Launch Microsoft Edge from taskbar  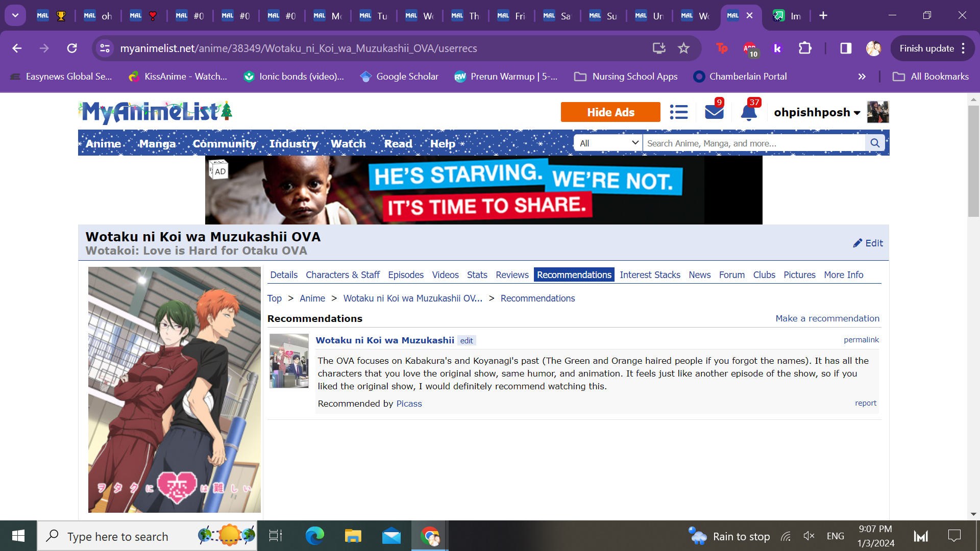[x=314, y=536]
